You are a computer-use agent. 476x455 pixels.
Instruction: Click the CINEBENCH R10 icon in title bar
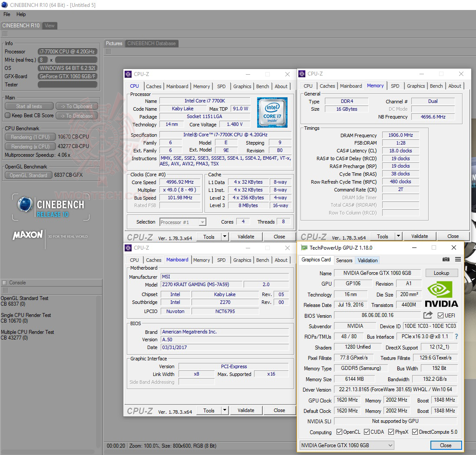(x=3, y=4)
